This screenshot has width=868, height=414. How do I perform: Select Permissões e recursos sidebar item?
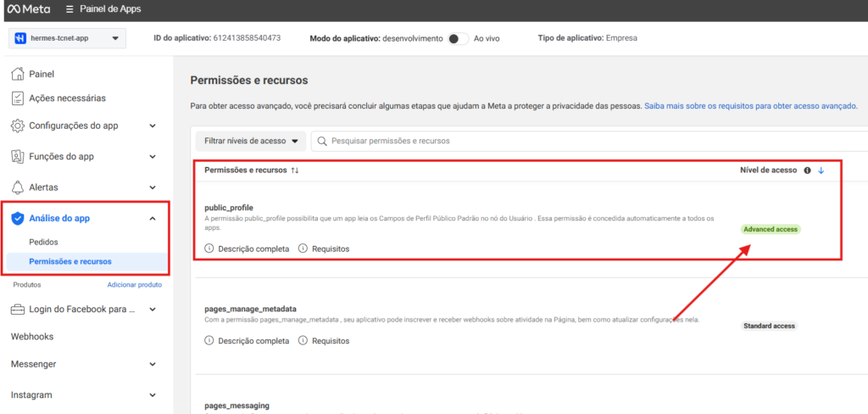coord(86,261)
